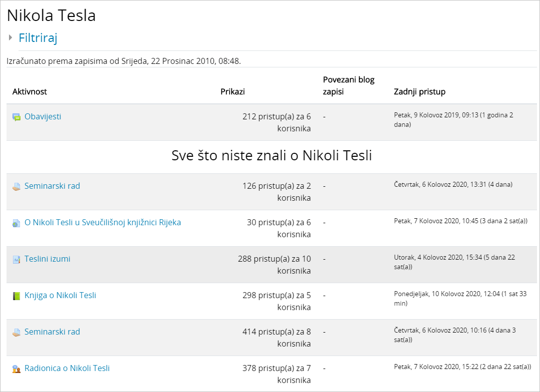
Task: Open the Obavijesti link
Action: [x=43, y=116]
